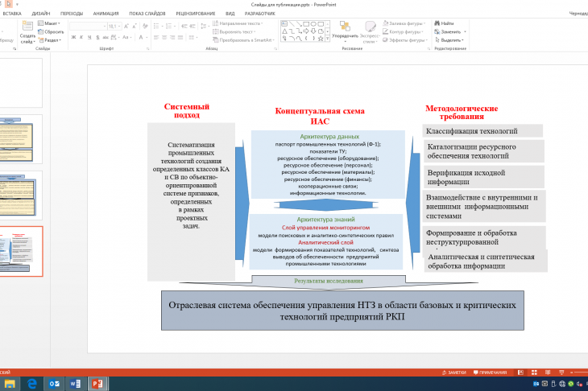Toggle italic К formatting
The height and width of the screenshot is (391, 588).
(x=81, y=37)
